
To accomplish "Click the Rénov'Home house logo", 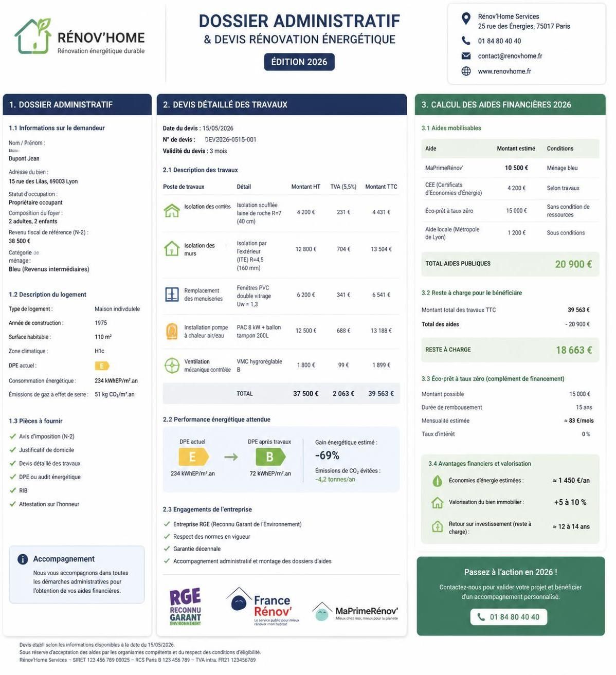I will (33, 36).
